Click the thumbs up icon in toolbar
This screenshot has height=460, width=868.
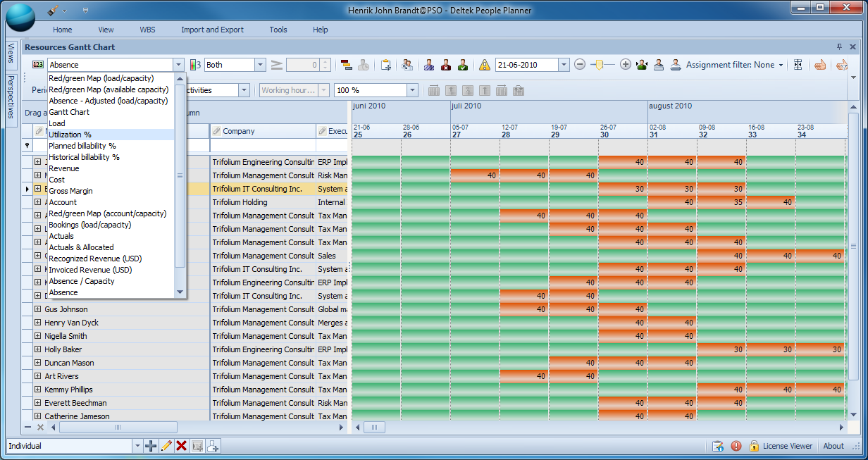[820, 65]
